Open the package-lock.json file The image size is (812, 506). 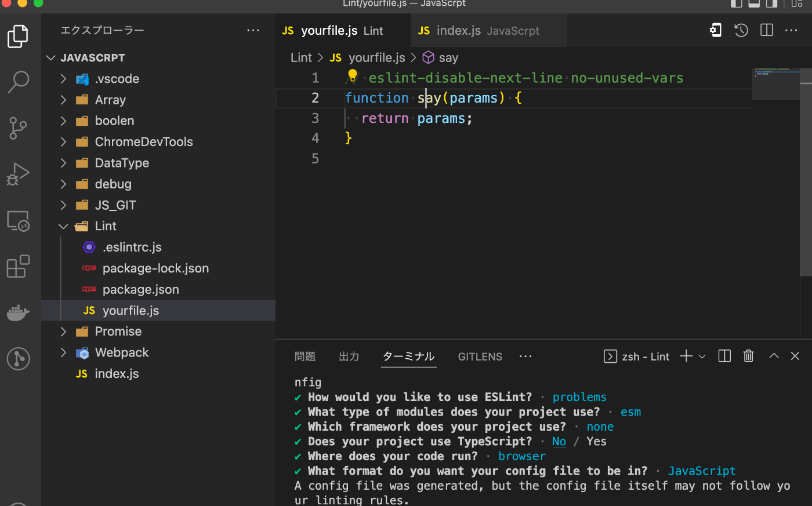pyautogui.click(x=158, y=268)
